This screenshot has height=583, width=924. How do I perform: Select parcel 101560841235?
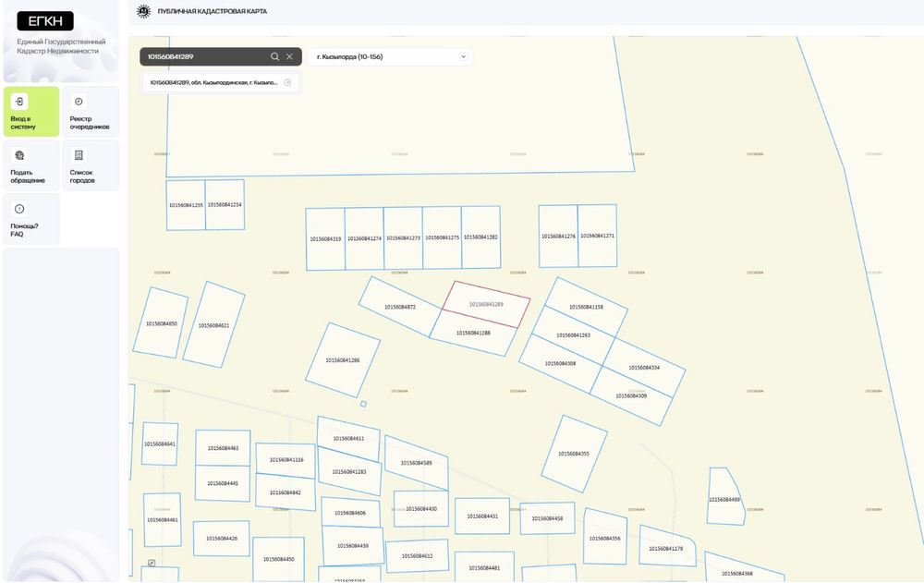pos(186,205)
